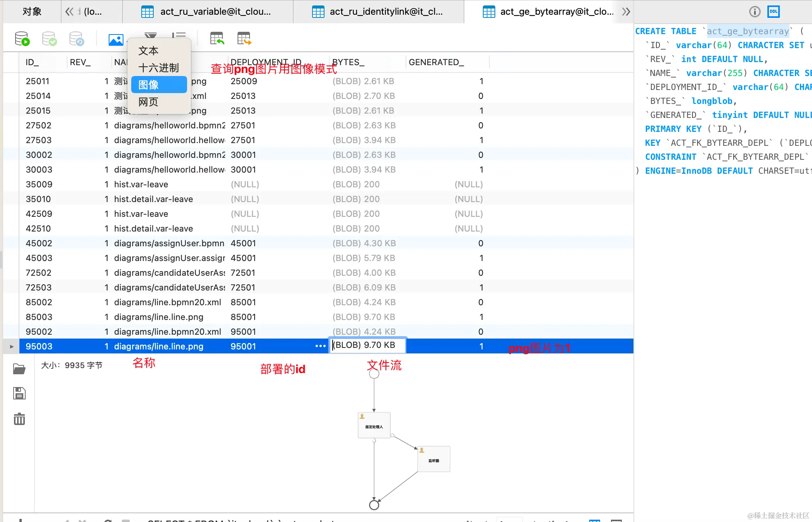Image resolution: width=812 pixels, height=522 pixels.
Task: Click the commit database icon
Action: point(49,39)
